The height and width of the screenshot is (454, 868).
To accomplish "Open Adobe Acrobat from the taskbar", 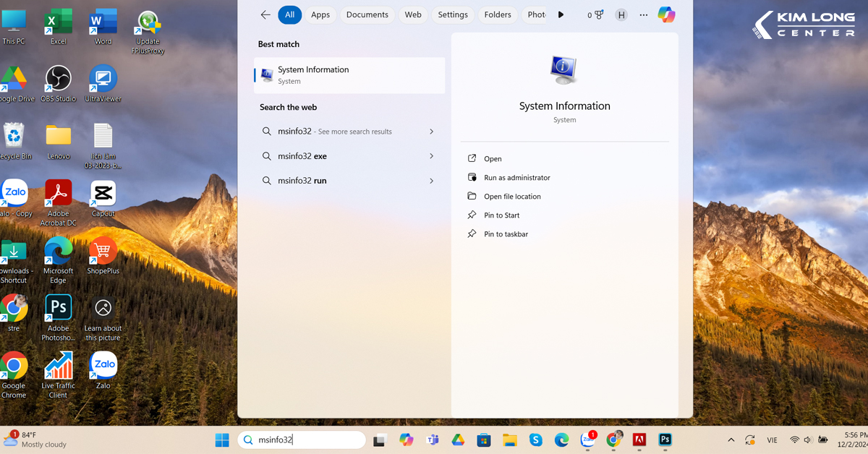I will 639,440.
